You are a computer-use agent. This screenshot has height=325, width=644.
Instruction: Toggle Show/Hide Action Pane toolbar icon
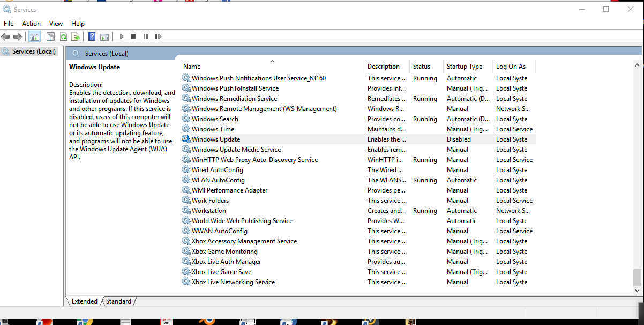[104, 36]
